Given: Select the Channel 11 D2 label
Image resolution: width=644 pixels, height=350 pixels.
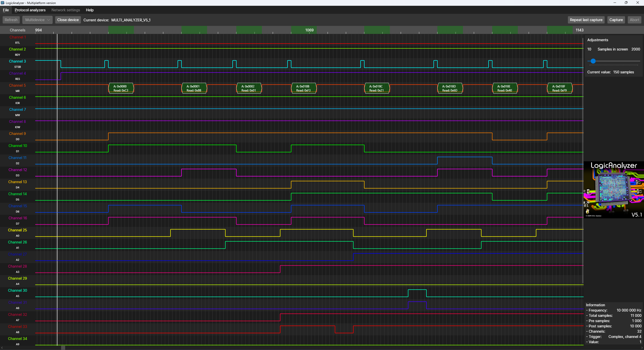Looking at the screenshot, I should (18, 160).
